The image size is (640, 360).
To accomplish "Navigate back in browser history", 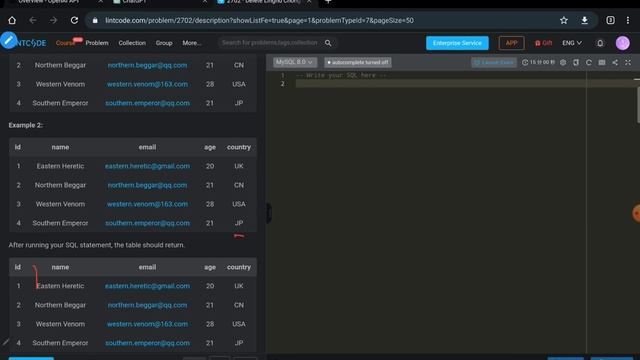I will pyautogui.click(x=33, y=20).
